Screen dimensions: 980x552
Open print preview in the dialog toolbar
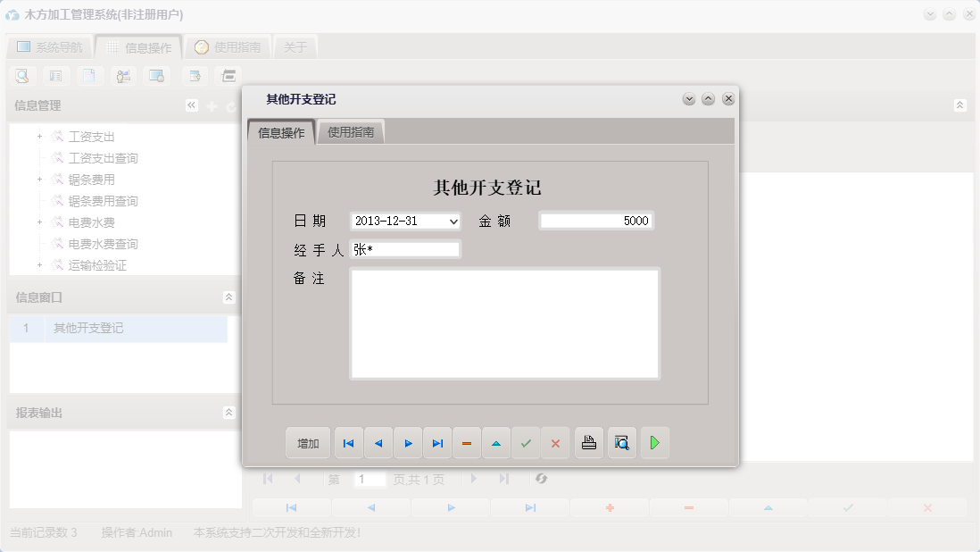pos(621,442)
